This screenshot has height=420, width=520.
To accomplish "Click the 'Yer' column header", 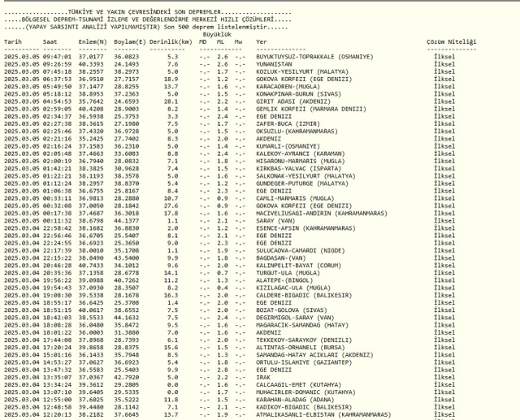I will point(262,41).
